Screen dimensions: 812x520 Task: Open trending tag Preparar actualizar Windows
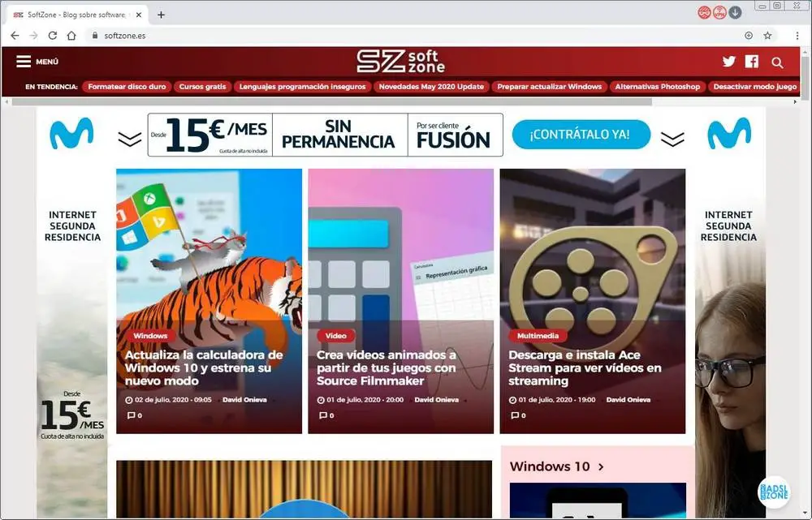550,87
